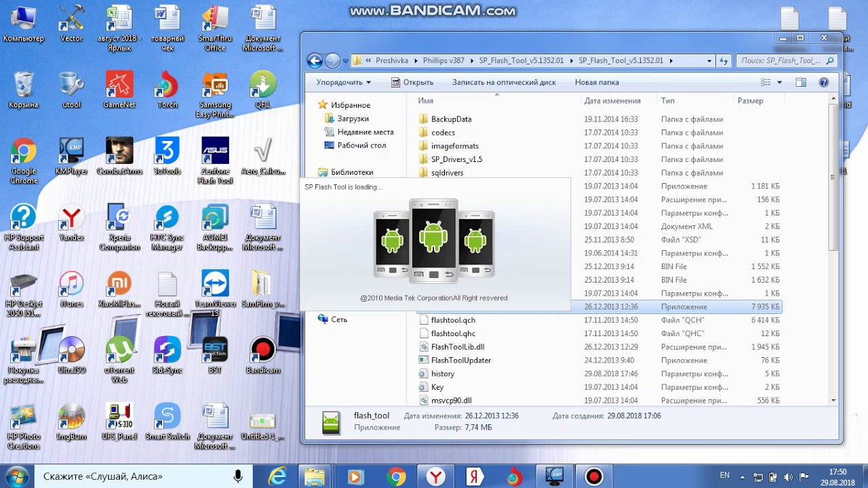Click the Новая папка button
The width and height of the screenshot is (868, 488).
pyautogui.click(x=597, y=82)
